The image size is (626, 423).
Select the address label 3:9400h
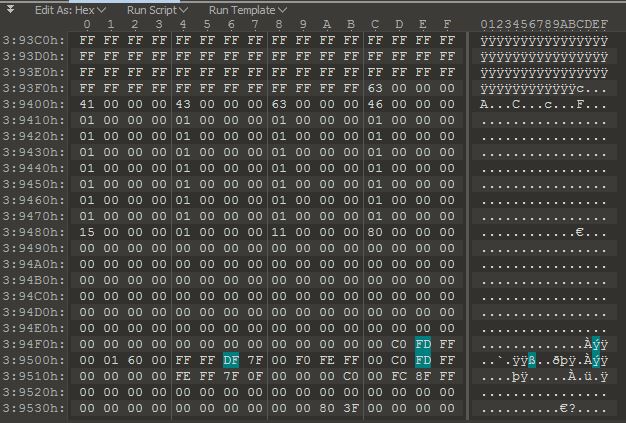(34, 104)
